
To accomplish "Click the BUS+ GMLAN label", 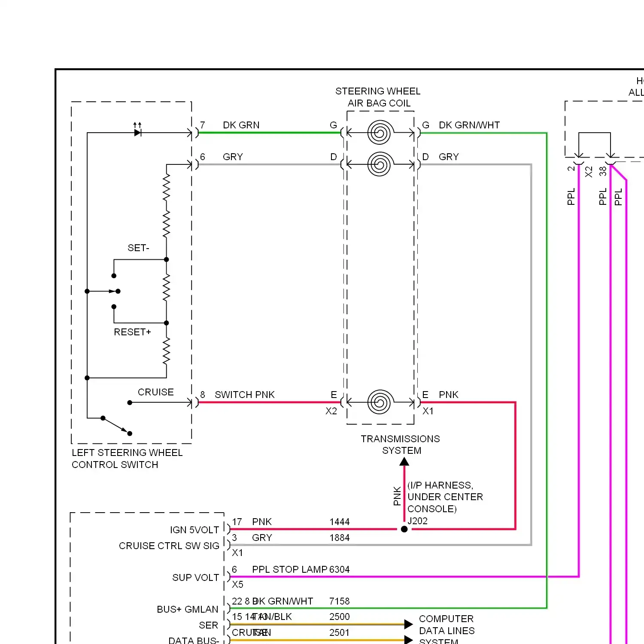I will (188, 609).
